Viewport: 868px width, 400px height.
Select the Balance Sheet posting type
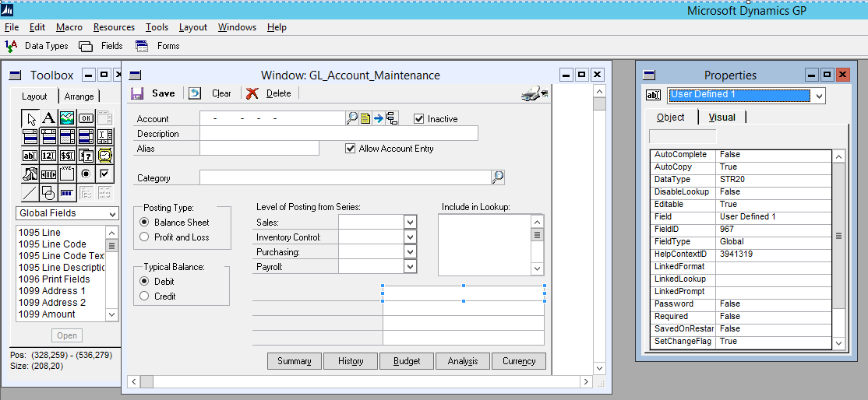click(144, 222)
